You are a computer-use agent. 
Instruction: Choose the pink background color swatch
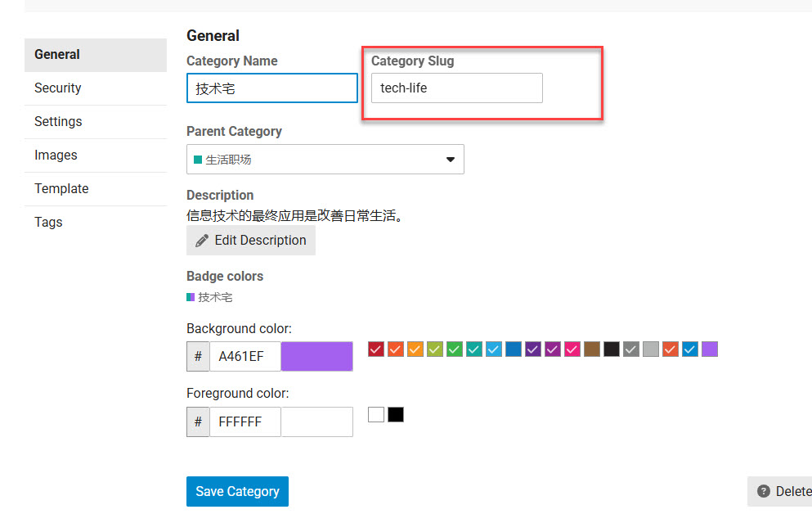point(572,349)
